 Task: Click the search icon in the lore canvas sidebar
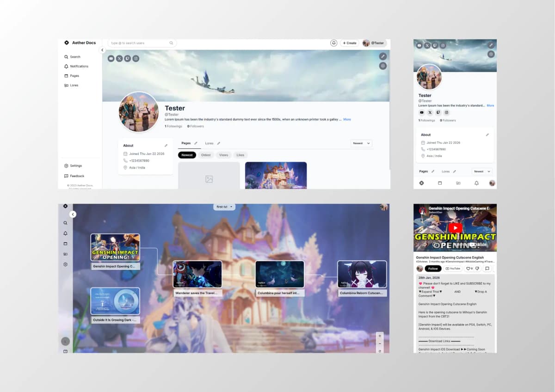point(65,223)
